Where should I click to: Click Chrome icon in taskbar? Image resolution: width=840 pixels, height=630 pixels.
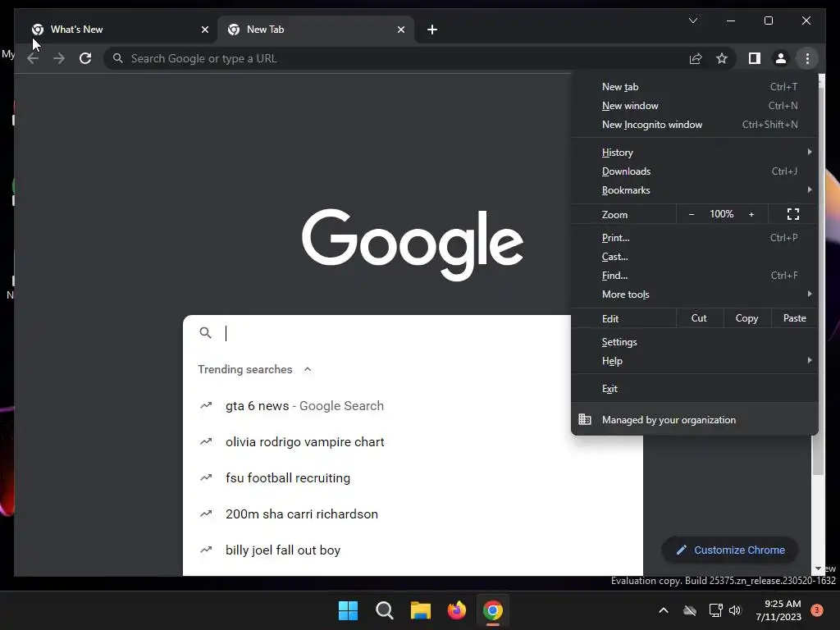[x=493, y=610]
